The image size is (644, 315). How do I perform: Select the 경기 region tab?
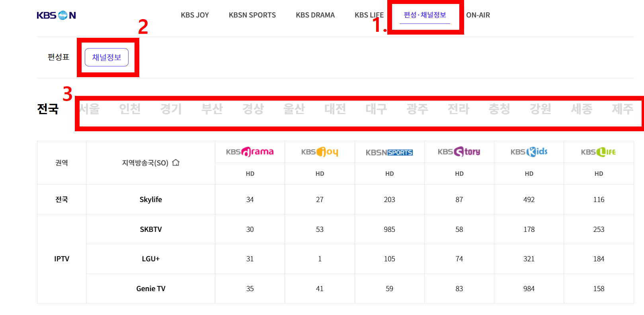coord(171,109)
